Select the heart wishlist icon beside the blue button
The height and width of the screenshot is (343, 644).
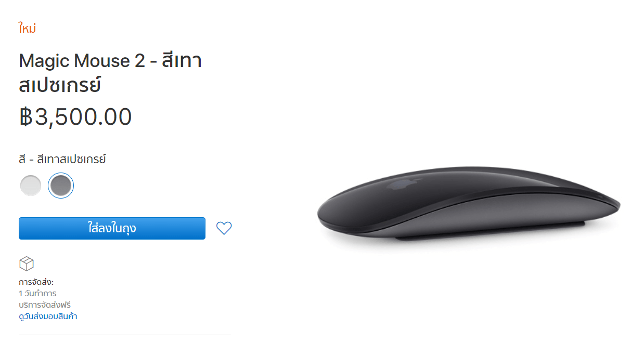point(224,228)
